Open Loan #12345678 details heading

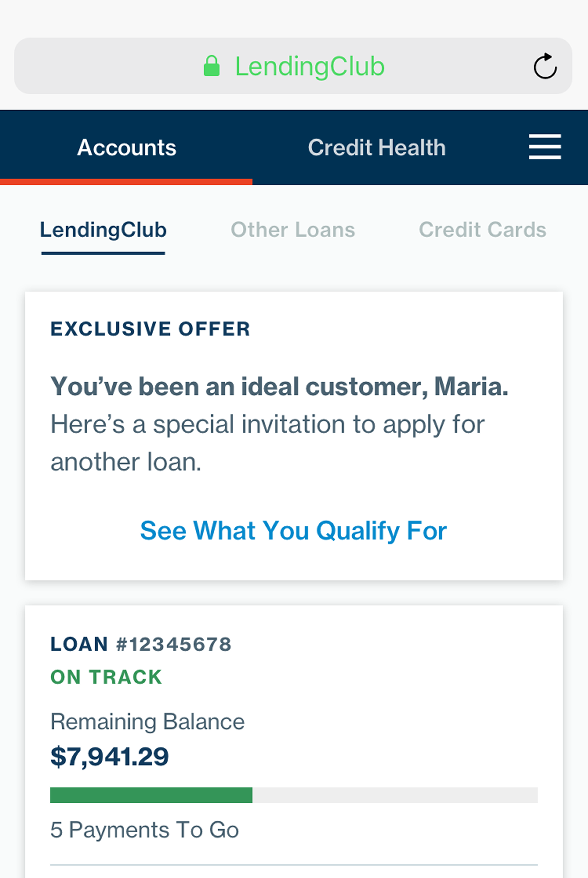(141, 644)
